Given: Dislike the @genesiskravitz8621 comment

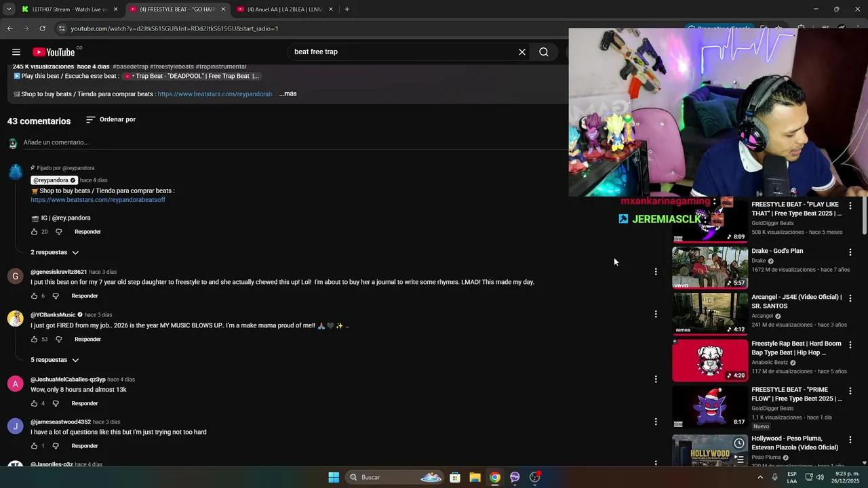Looking at the screenshot, I should point(56,296).
